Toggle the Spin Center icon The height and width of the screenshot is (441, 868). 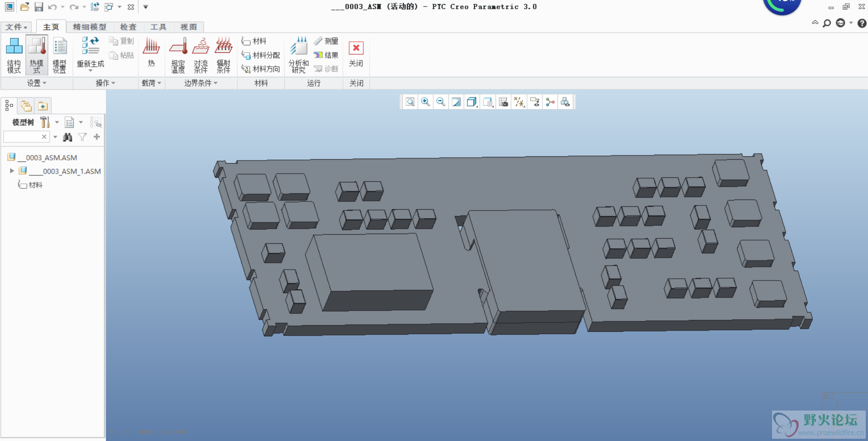pyautogui.click(x=550, y=102)
